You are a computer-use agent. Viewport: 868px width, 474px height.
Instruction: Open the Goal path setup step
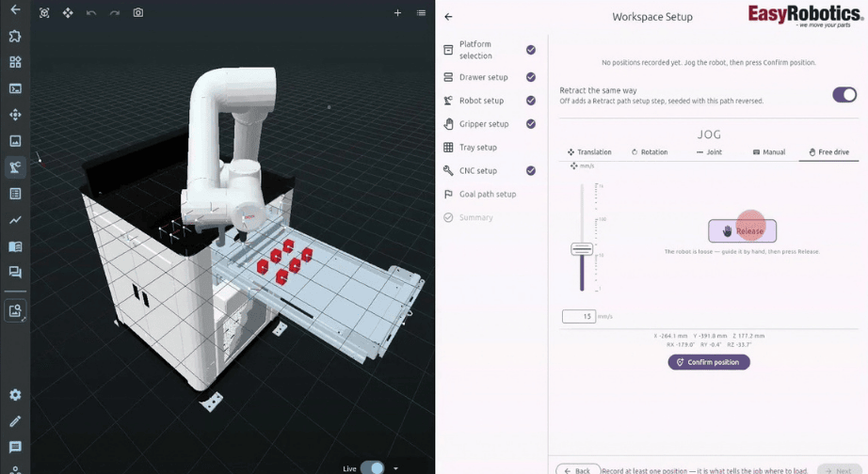click(x=490, y=194)
